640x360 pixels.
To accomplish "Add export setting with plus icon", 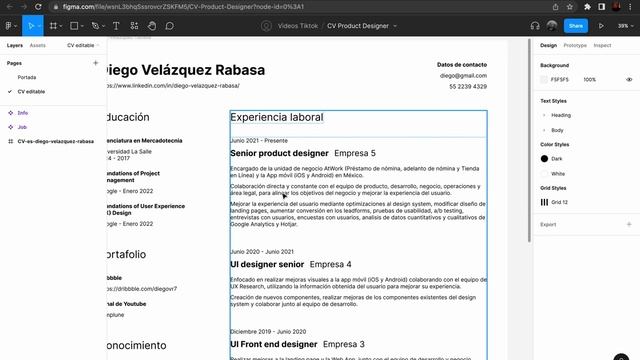I will [629, 224].
